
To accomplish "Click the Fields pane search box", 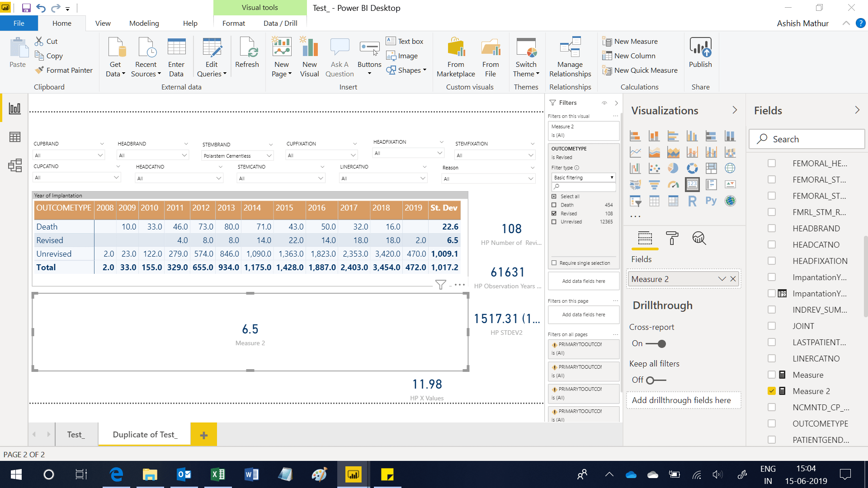I will pyautogui.click(x=807, y=139).
